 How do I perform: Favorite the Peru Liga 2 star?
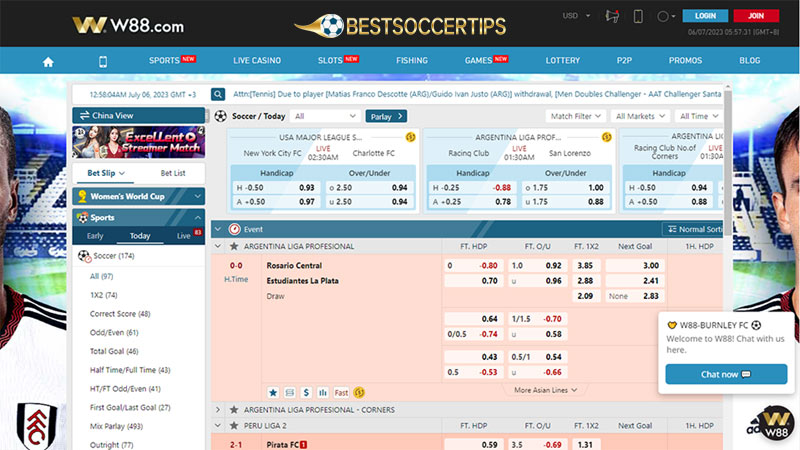pos(234,426)
